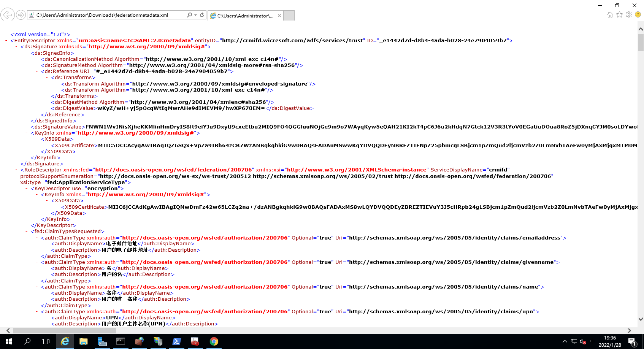Collapse the RoleDescriptor node
644x349 pixels.
click(x=16, y=170)
